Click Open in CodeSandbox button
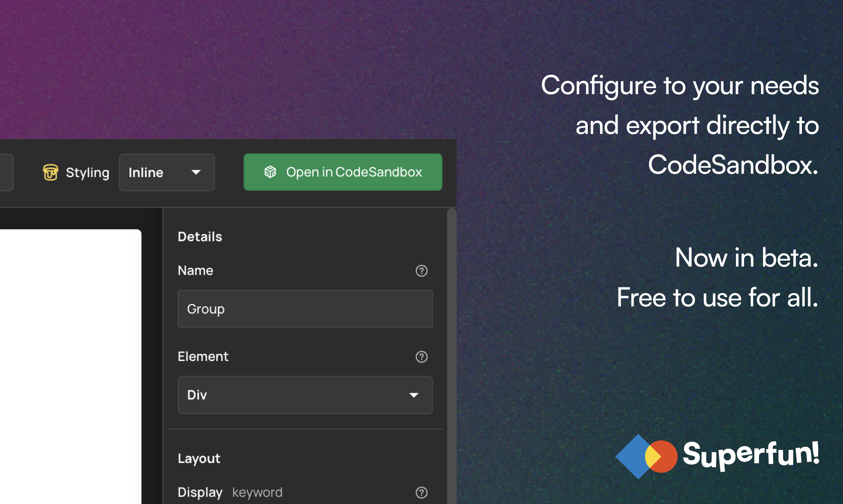The width and height of the screenshot is (843, 504). point(343,172)
